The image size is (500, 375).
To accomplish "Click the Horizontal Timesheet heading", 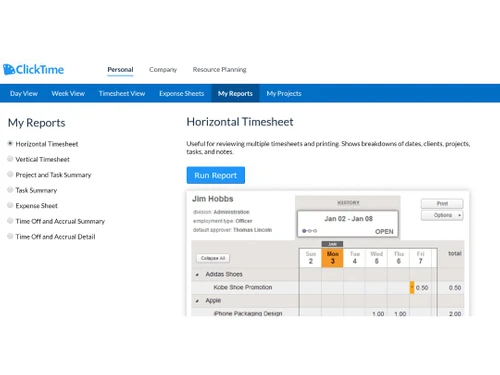I will [x=240, y=122].
